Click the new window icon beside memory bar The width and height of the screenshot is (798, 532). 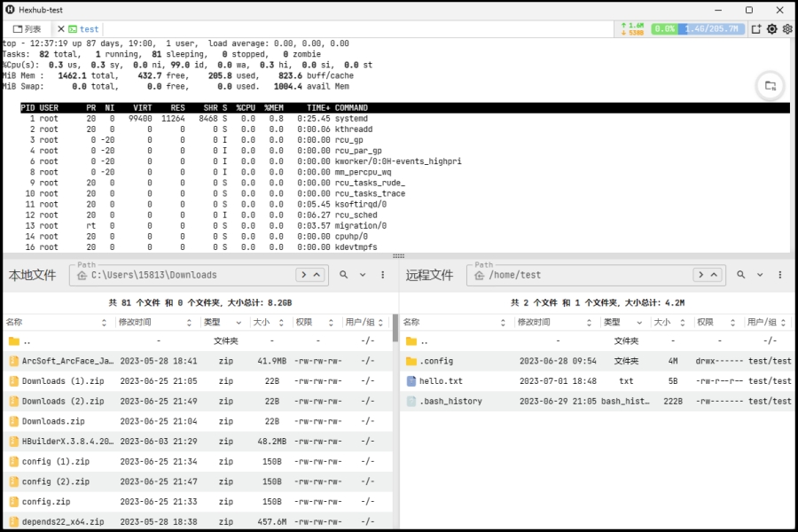[x=756, y=29]
